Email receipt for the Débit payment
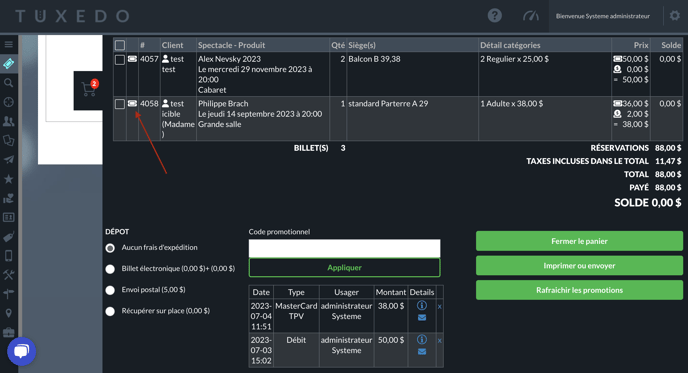This screenshot has height=373, width=688. point(422,351)
